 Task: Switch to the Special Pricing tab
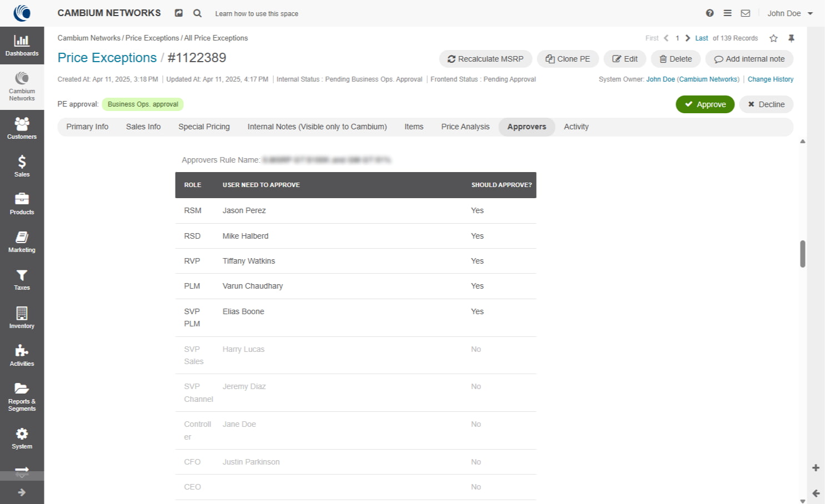pos(204,127)
